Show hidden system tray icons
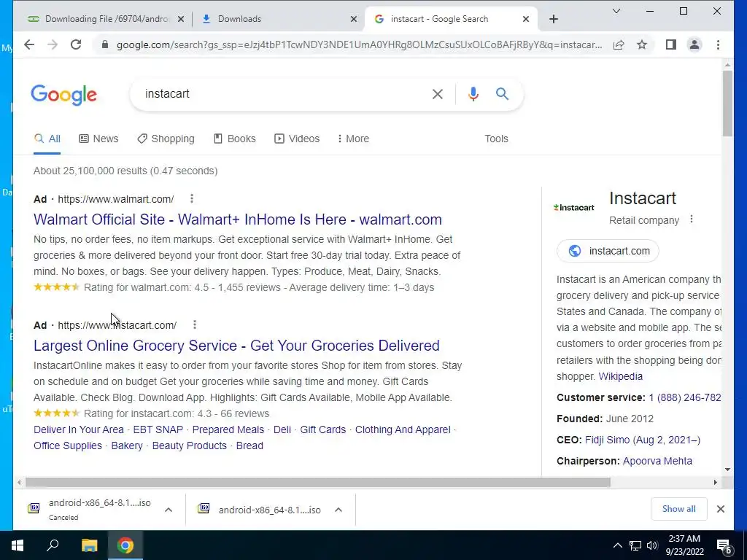Screen dimensions: 747x560 pyautogui.click(x=617, y=545)
